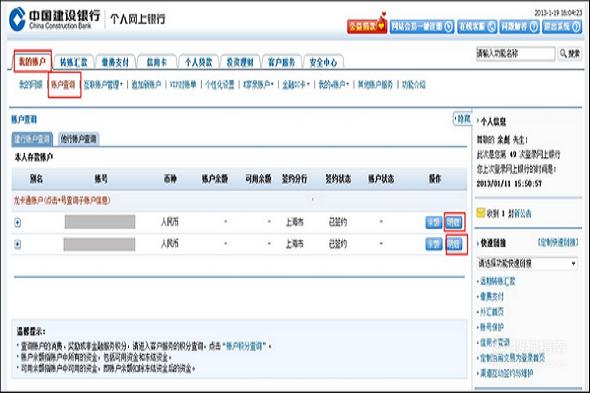The image size is (590, 393).
Task: Click the 信用卡查询 quick link
Action: coord(495,343)
